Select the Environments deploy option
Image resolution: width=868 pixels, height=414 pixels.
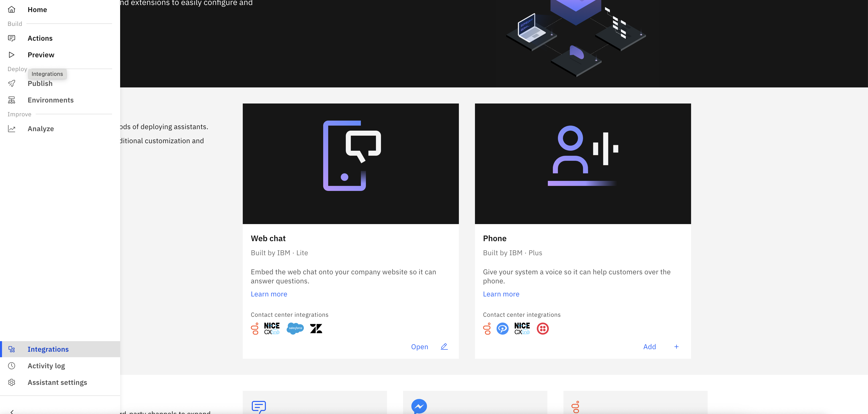click(50, 100)
